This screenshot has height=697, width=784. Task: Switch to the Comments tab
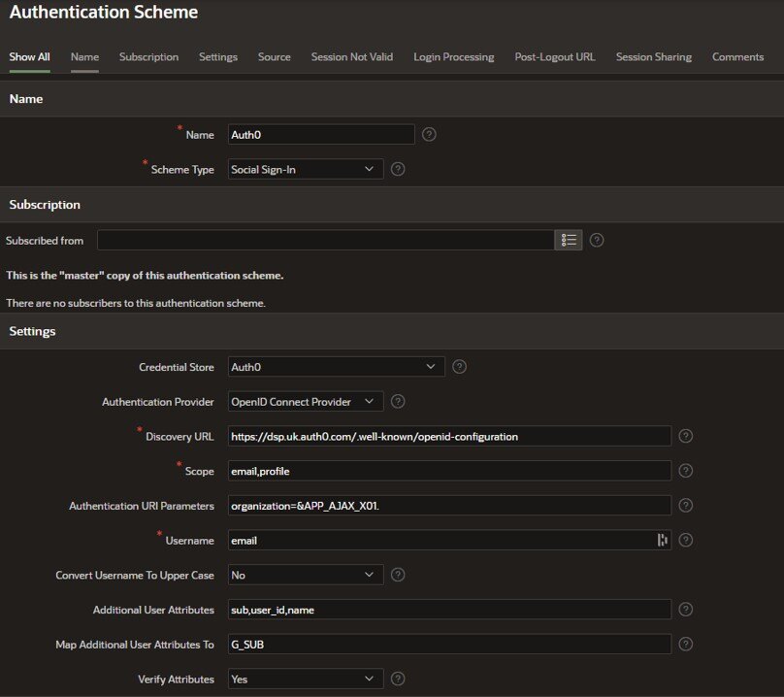pyautogui.click(x=737, y=57)
